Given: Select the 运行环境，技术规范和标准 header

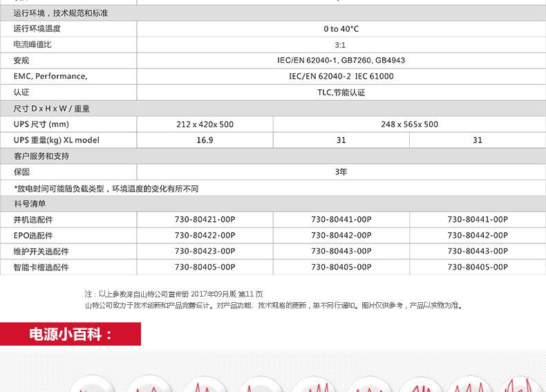Looking at the screenshot, I should tap(61, 13).
